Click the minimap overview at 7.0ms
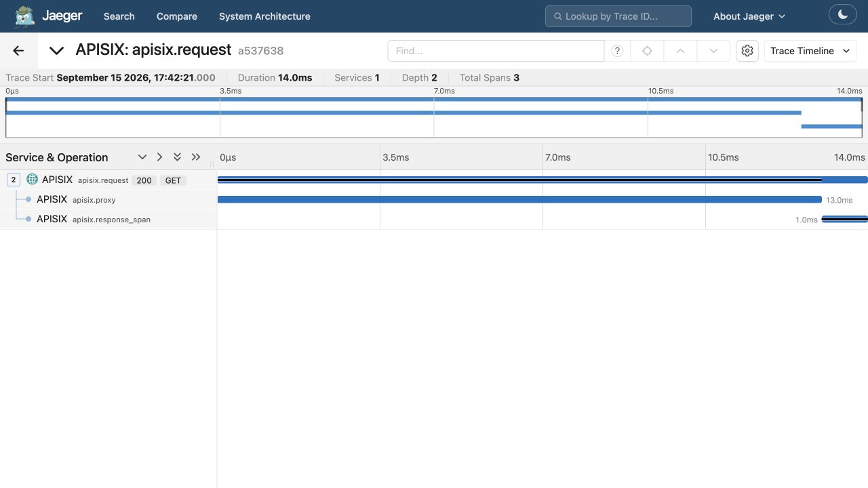This screenshot has height=488, width=868. click(x=434, y=117)
